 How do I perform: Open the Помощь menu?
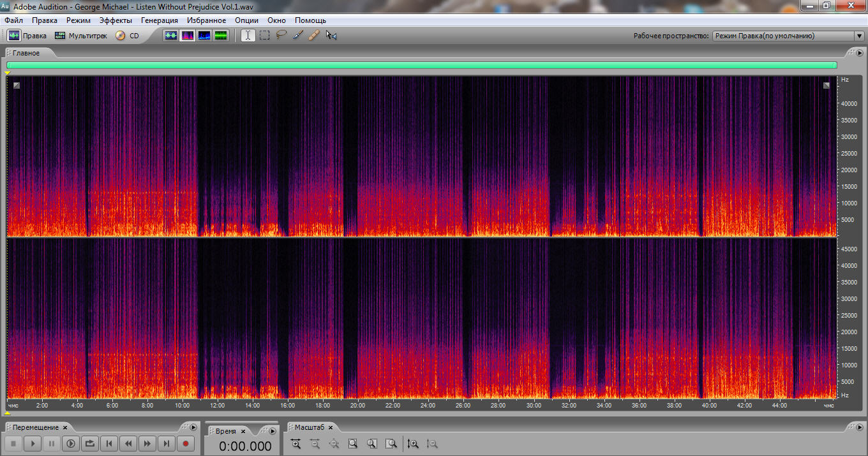point(310,20)
